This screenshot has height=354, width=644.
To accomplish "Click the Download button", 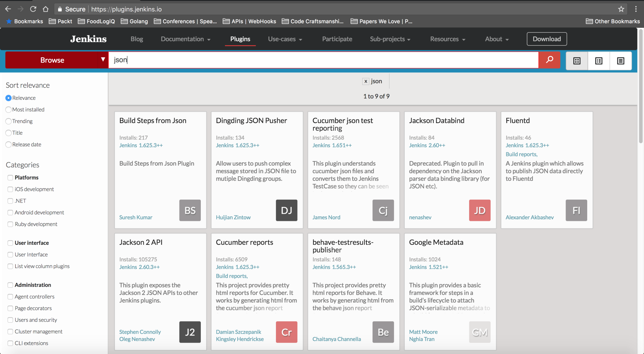I will click(547, 39).
